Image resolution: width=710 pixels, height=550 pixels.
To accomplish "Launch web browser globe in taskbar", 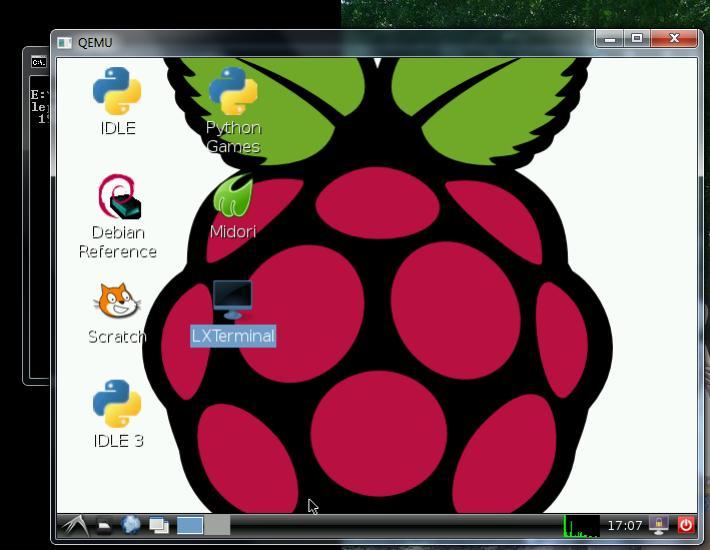I will tap(131, 525).
